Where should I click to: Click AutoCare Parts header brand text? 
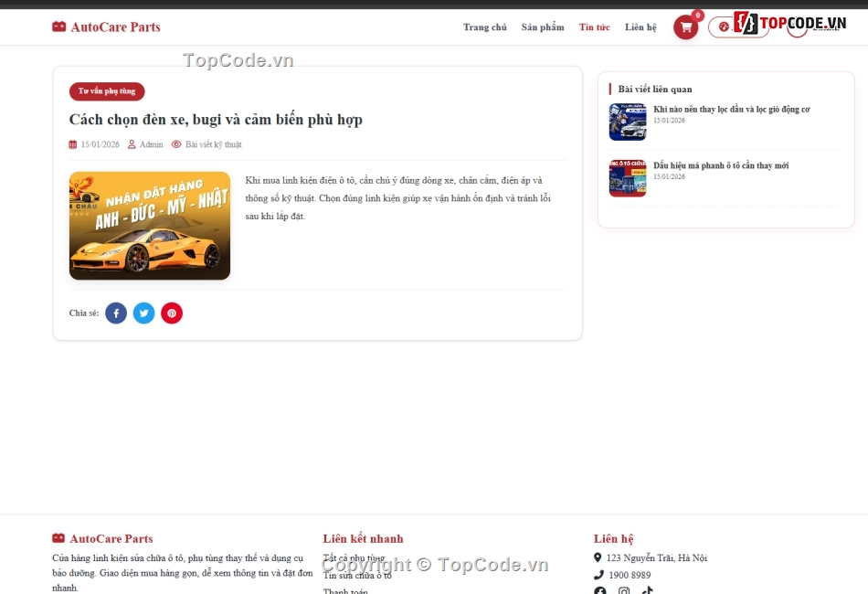click(116, 27)
